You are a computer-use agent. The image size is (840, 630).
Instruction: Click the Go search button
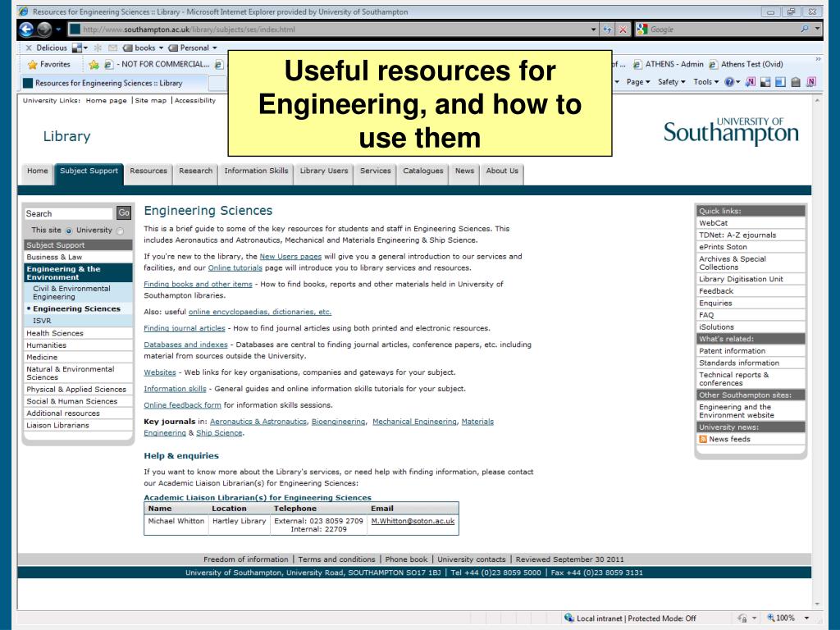[x=124, y=213]
